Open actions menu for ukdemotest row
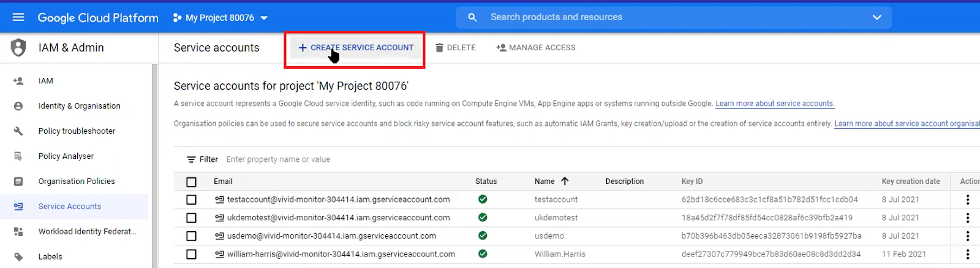The image size is (980, 268). (968, 218)
